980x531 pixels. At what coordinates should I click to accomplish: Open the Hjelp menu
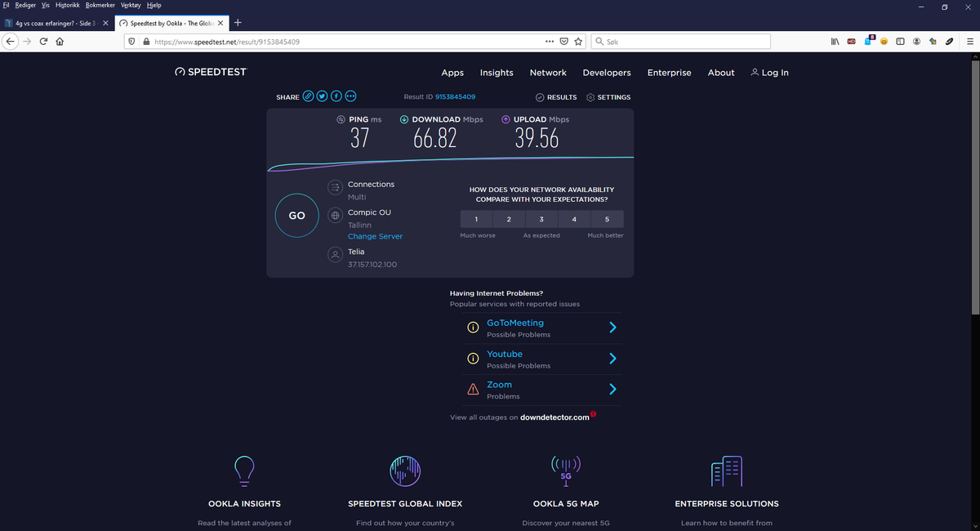coord(154,5)
